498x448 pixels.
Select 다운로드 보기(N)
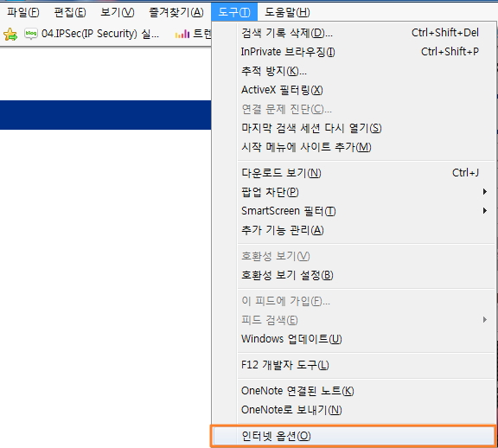coord(353,173)
